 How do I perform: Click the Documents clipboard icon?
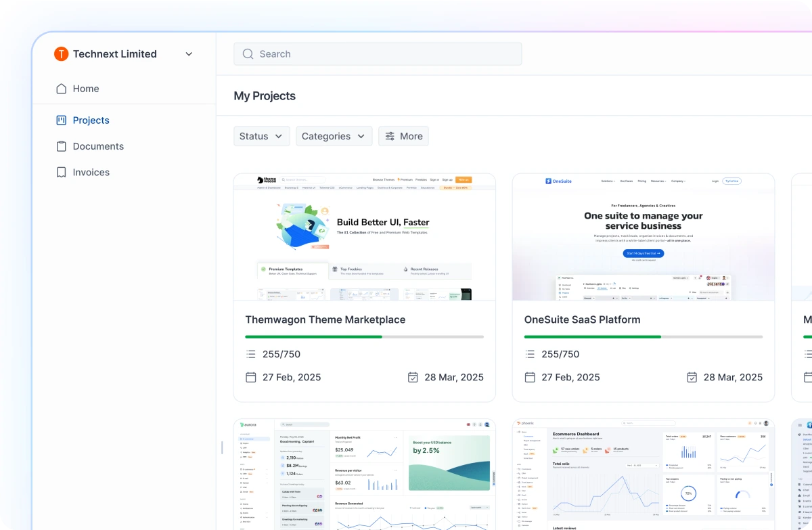click(x=62, y=146)
